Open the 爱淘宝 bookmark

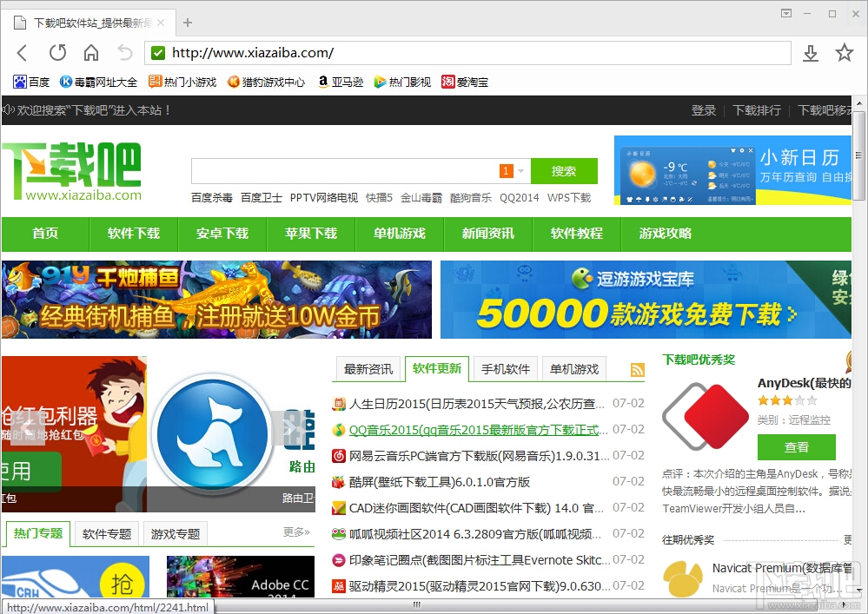click(465, 82)
